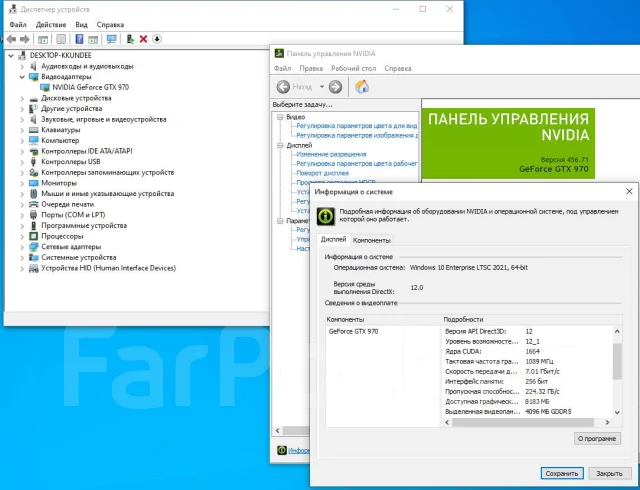Image resolution: width=640 pixels, height=490 pixels.
Task: Select GeForce GTX 970 in Компоненты list
Action: [x=353, y=332]
